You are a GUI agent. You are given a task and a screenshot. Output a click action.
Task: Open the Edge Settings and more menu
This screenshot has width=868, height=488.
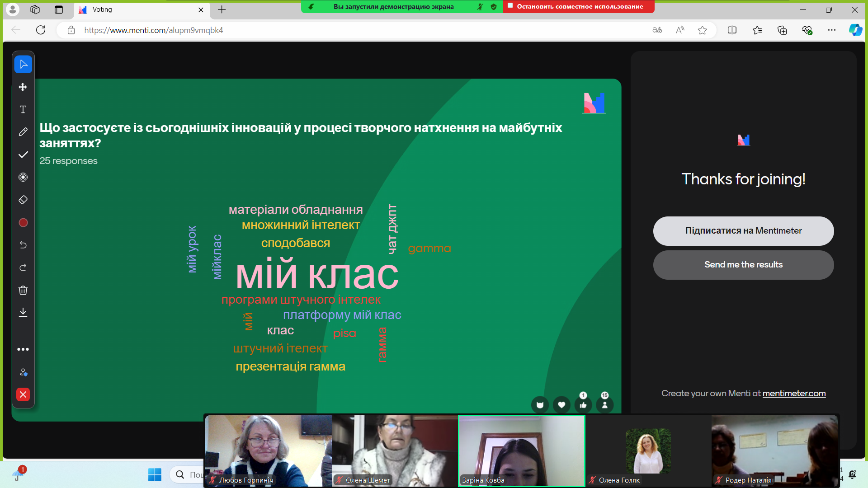point(832,30)
